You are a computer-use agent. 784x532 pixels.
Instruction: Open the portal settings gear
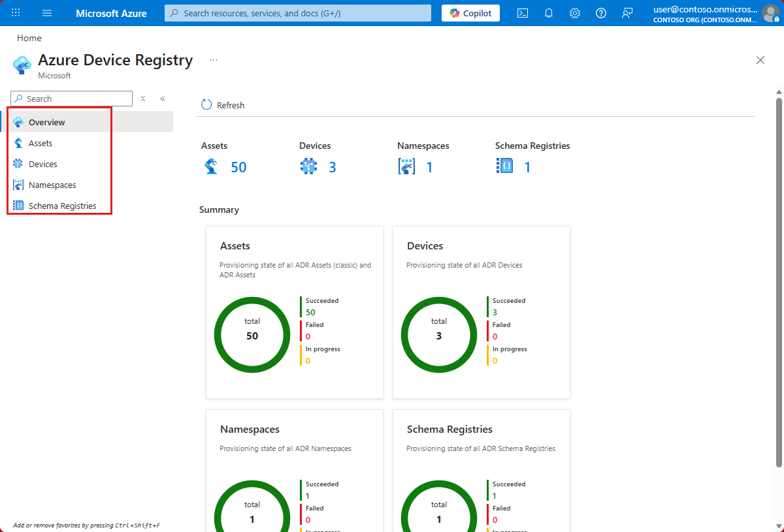tap(575, 13)
